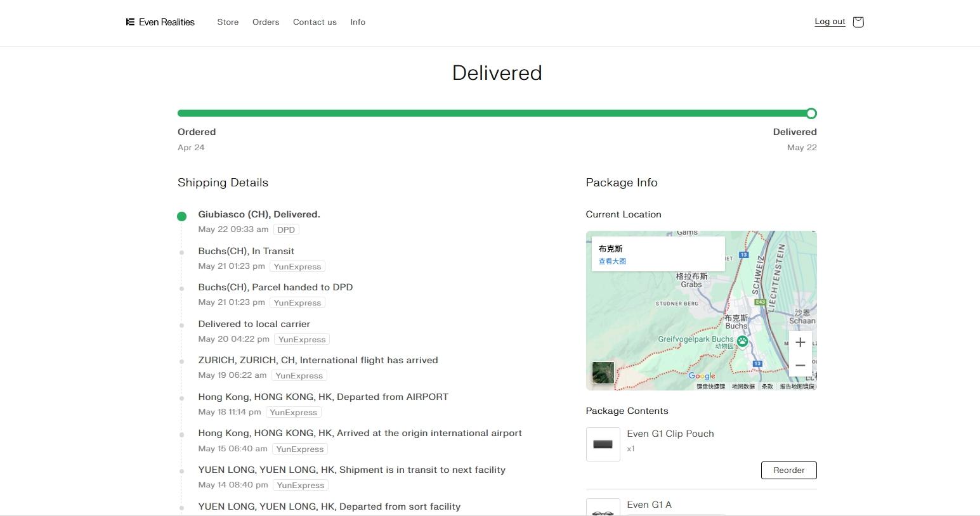Click the YunExpress tag for Buchs In Transit
Image resolution: width=980 pixels, height=516 pixels.
(297, 267)
